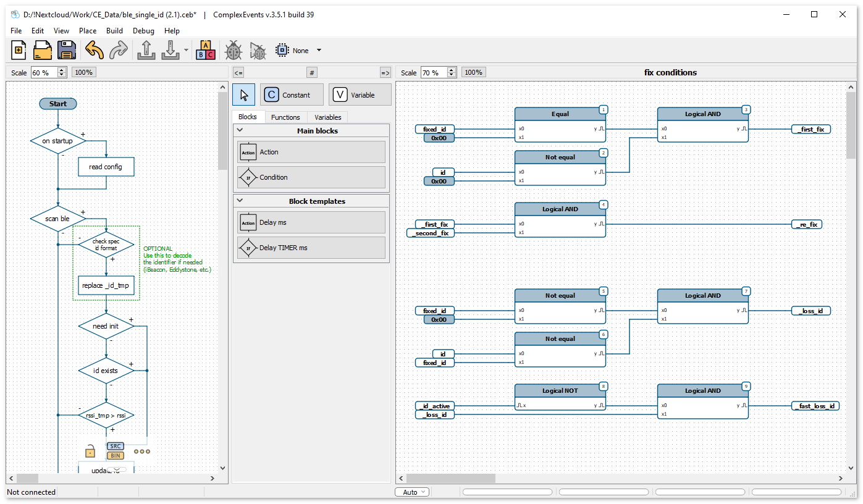The height and width of the screenshot is (504, 863).
Task: Click the New file icon
Action: pos(19,50)
